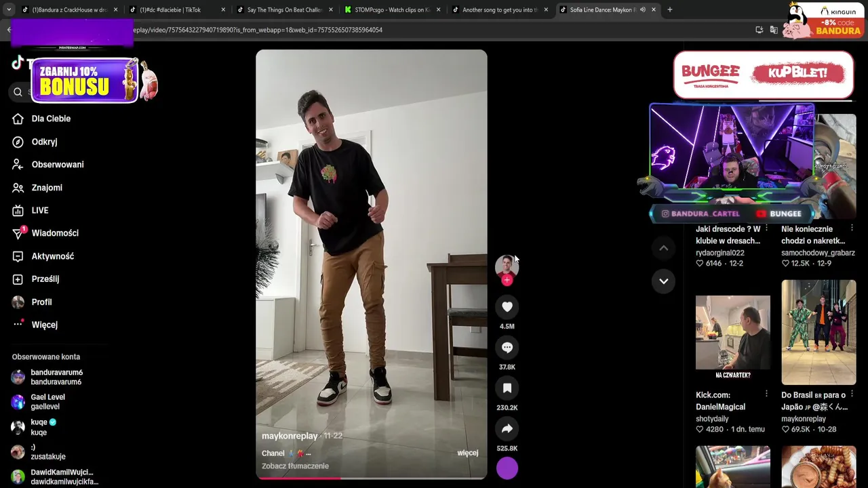
Task: Click Zobacz tłumaczenie under the caption
Action: pos(295,466)
